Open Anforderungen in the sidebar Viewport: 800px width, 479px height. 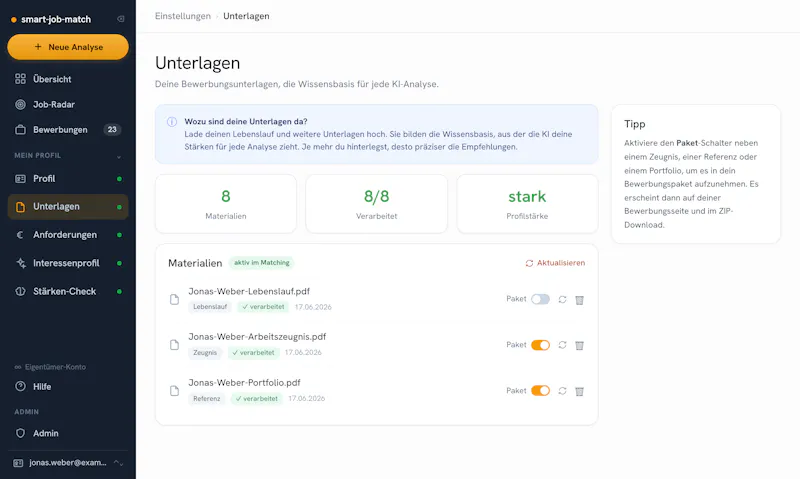pos(68,235)
